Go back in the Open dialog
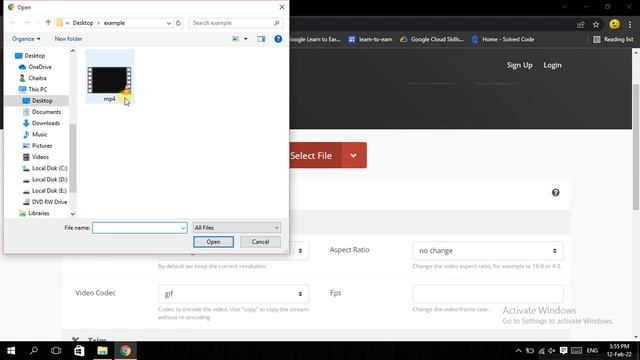This screenshot has width=640, height=360. [13, 23]
